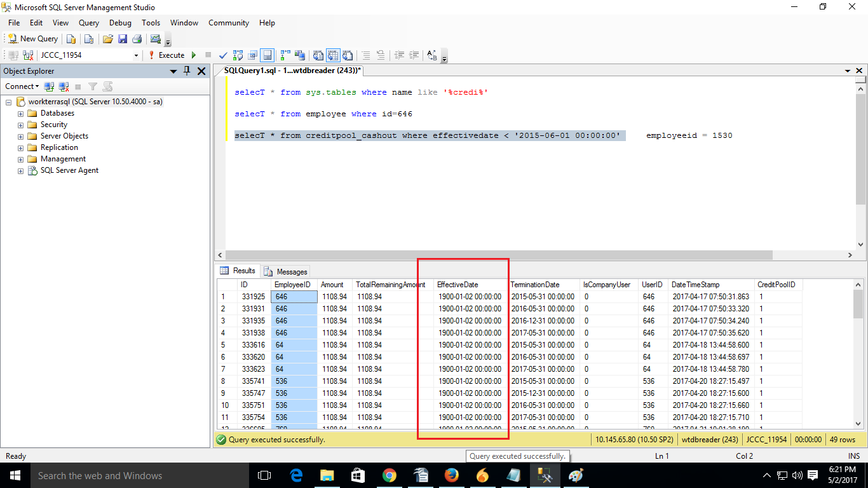Open Activity Monitor from toolbar
The height and width of the screenshot is (488, 868).
pos(156,39)
